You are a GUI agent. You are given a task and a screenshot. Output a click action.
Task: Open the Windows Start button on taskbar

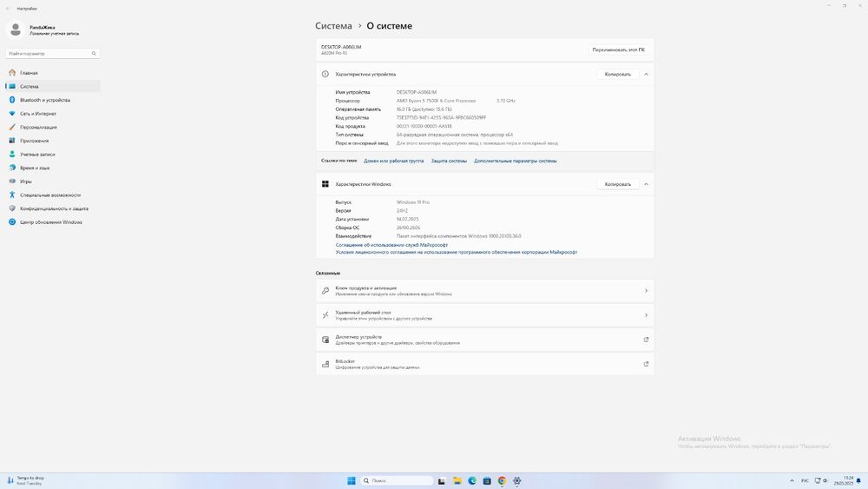pos(351,480)
